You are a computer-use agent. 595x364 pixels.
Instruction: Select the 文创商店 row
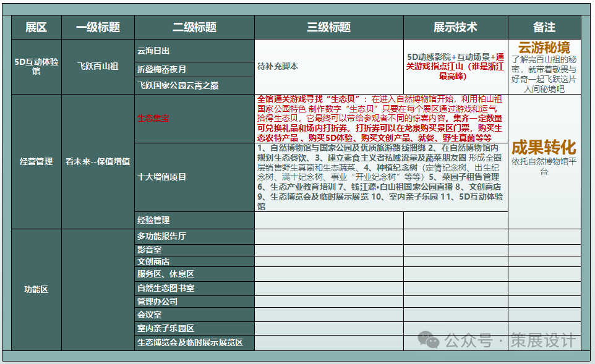pos(153,261)
